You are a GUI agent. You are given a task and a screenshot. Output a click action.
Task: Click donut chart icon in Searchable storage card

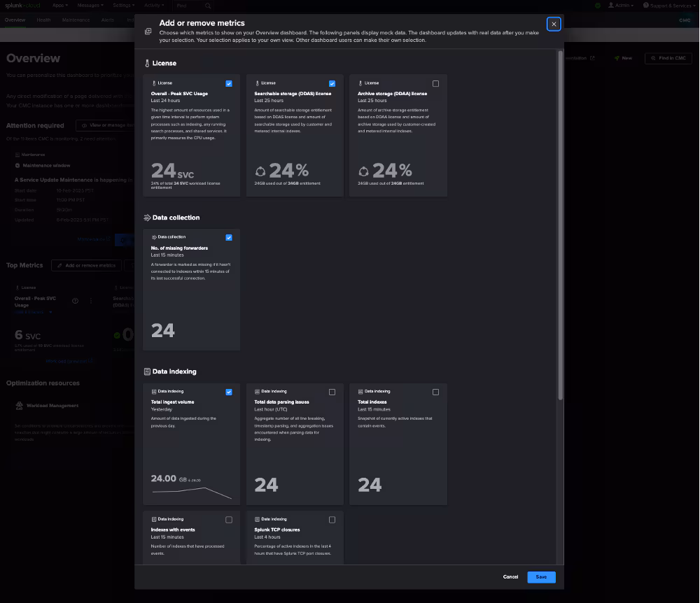pos(260,171)
